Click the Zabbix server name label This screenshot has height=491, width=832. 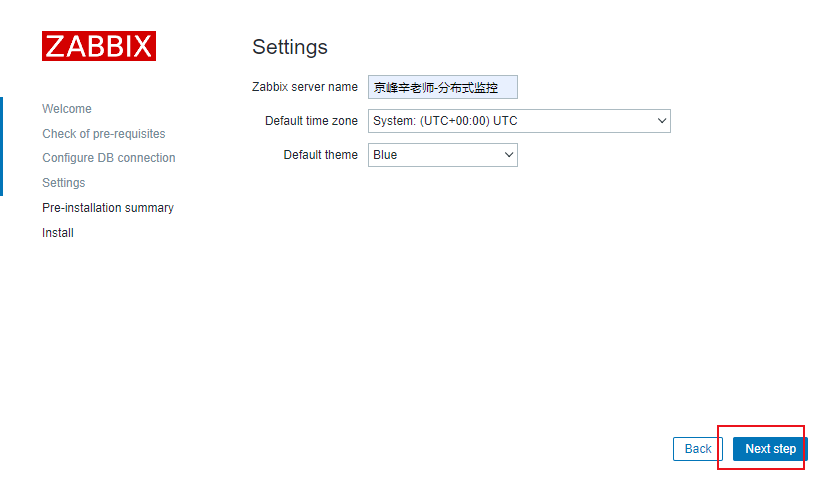pyautogui.click(x=305, y=87)
